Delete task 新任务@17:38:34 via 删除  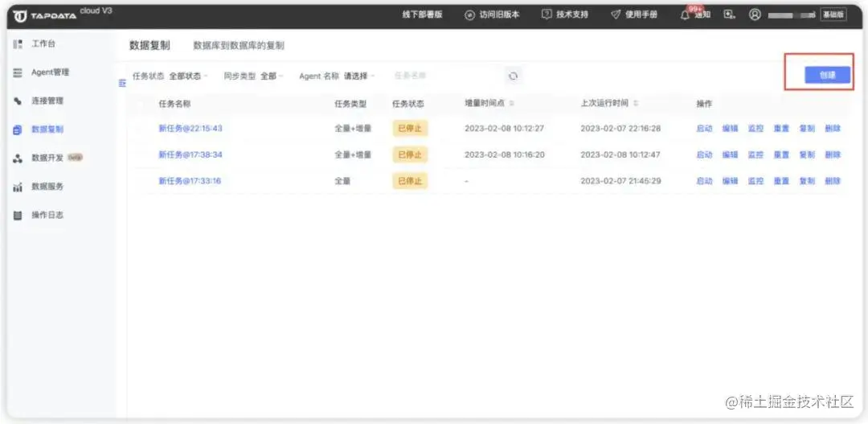click(833, 154)
